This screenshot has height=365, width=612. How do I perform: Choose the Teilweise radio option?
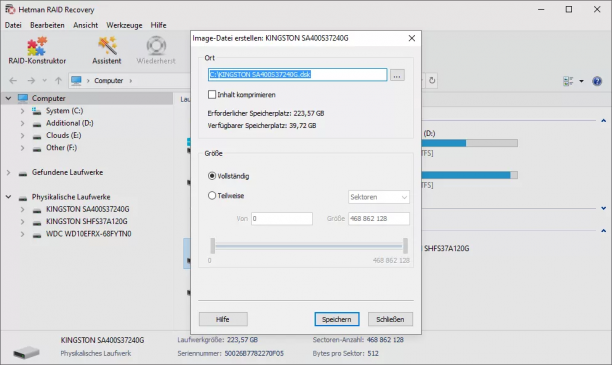point(212,196)
